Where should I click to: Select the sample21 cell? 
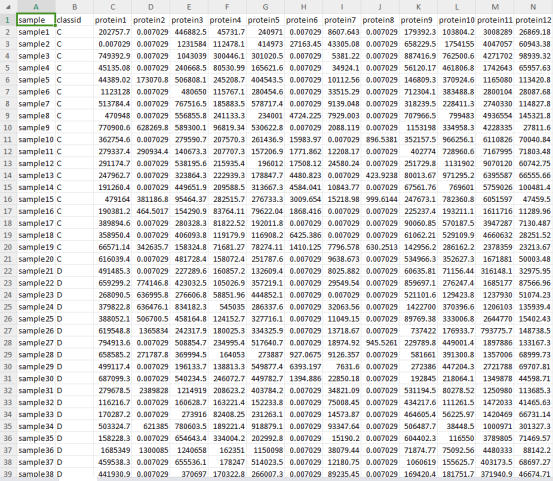coord(36,271)
